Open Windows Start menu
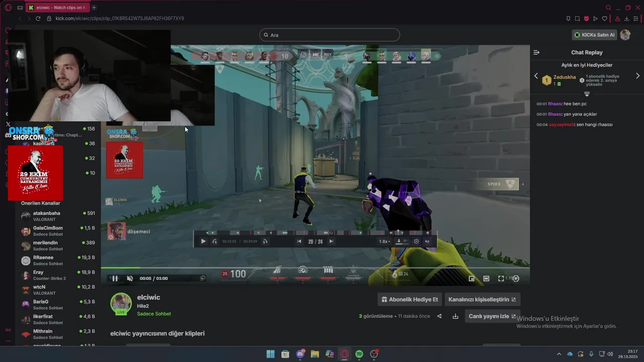 [271, 354]
